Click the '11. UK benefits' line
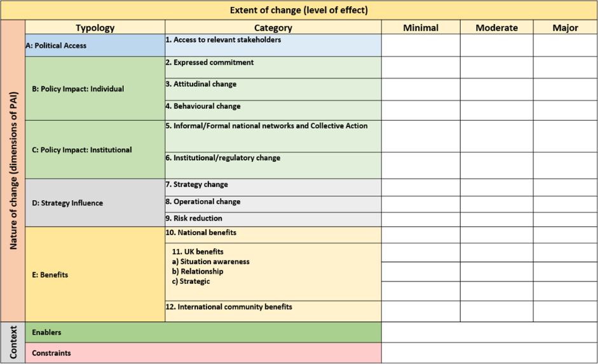 [x=198, y=252]
